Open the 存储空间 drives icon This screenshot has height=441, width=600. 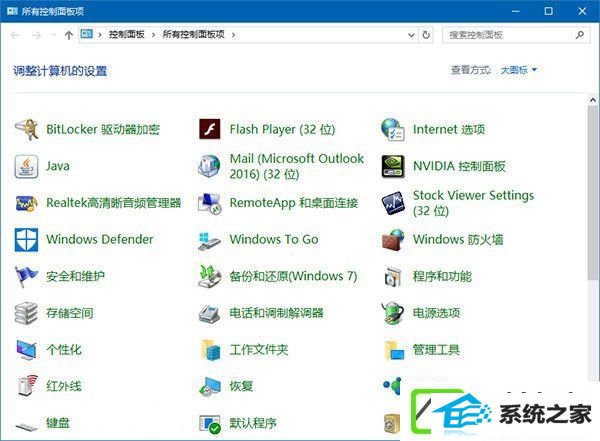[x=26, y=313]
